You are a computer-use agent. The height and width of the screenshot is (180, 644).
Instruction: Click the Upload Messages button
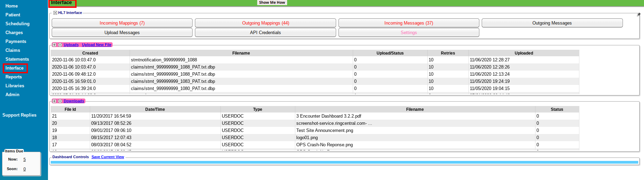(122, 33)
